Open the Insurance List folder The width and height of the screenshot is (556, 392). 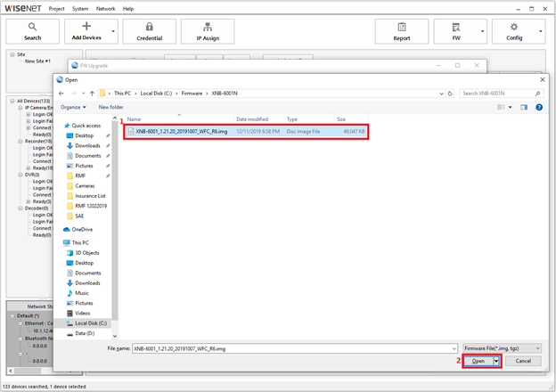(x=90, y=196)
